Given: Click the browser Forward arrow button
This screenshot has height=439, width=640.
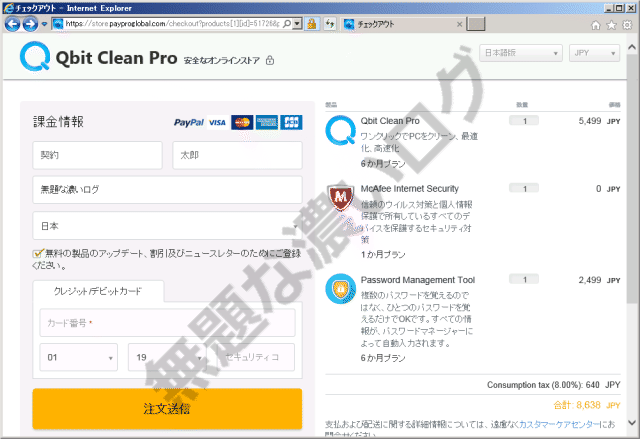Looking at the screenshot, I should (30, 24).
